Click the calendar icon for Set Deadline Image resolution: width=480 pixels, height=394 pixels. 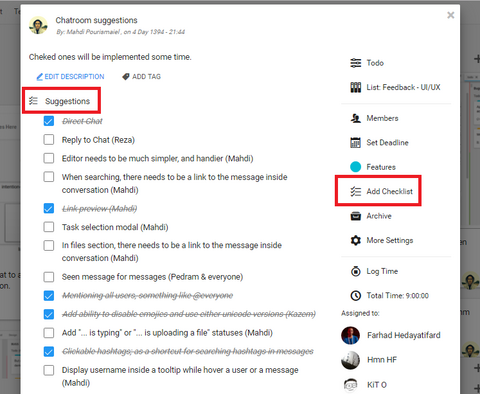[355, 142]
